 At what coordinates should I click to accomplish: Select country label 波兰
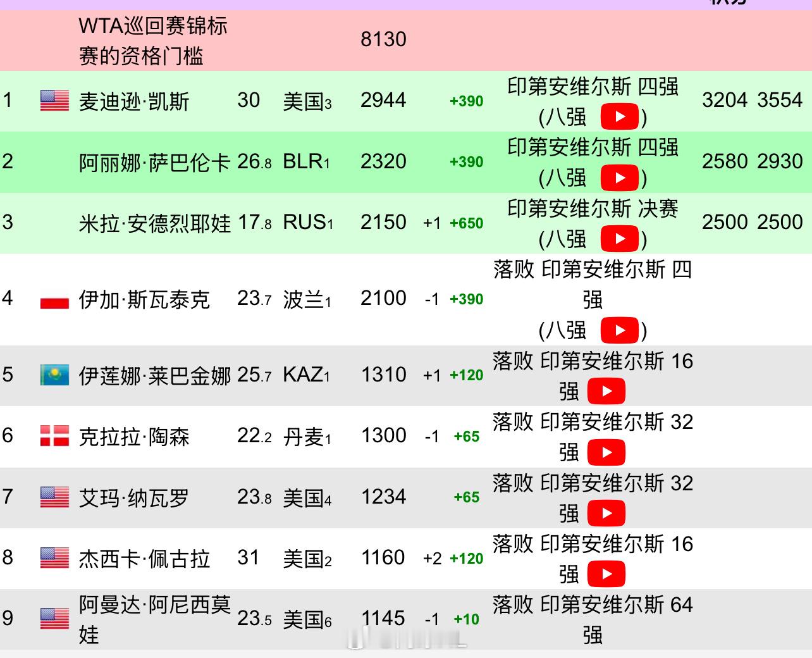point(304,299)
